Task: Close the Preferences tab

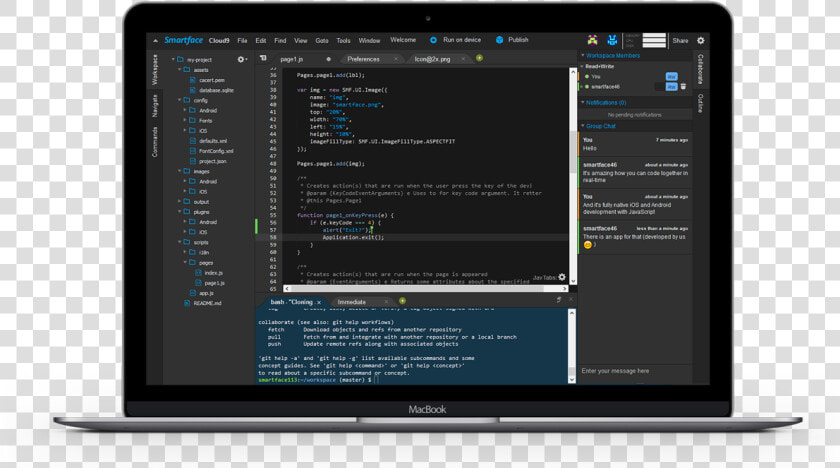Action: pyautogui.click(x=396, y=59)
